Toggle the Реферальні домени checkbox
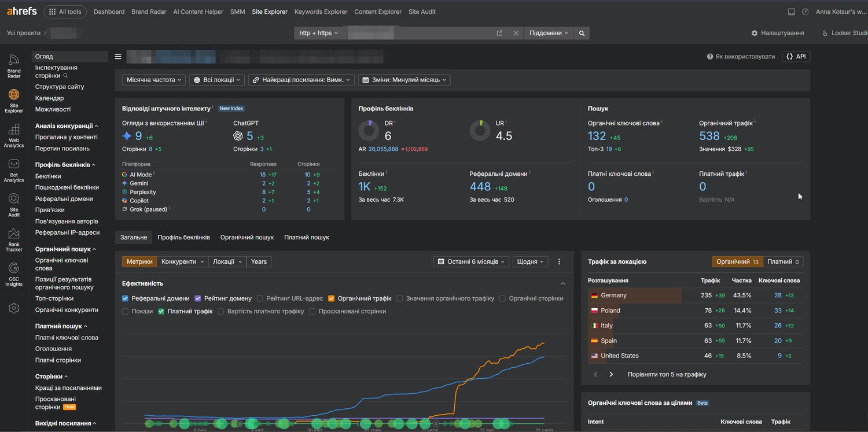 point(126,298)
